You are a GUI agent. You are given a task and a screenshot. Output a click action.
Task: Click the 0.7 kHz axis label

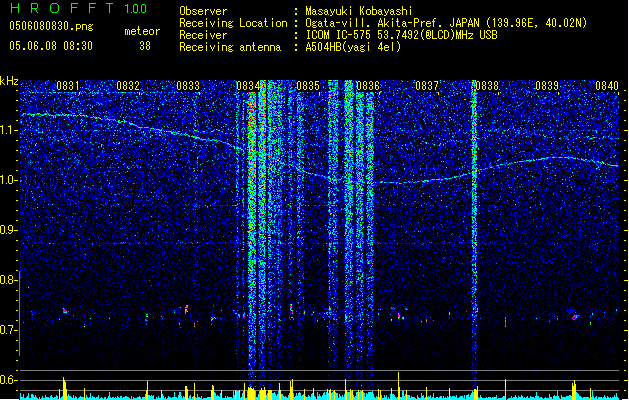click(x=9, y=330)
